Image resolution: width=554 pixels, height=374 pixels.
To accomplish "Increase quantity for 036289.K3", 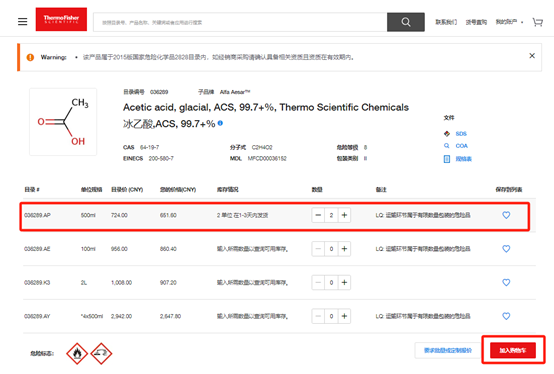I will pos(344,283).
